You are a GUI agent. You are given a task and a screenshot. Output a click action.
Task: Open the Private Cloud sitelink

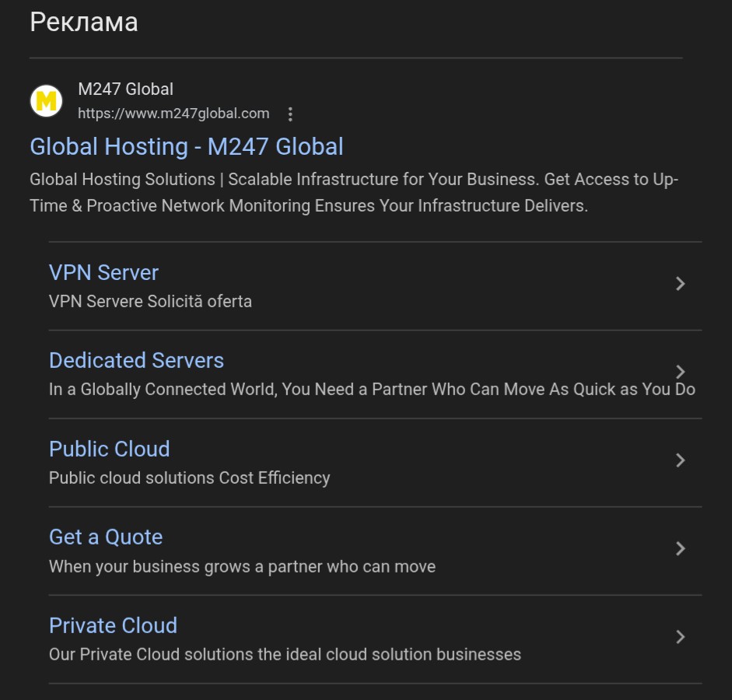(113, 625)
